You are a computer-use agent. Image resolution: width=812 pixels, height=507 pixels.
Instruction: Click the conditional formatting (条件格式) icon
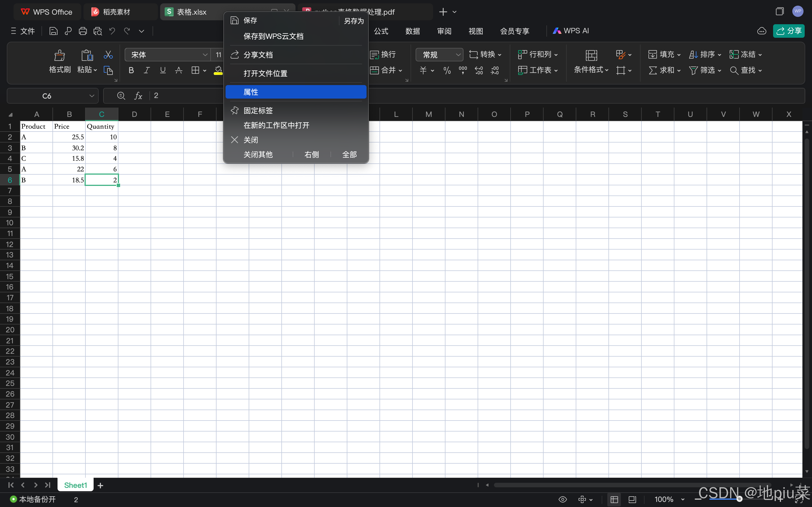click(x=591, y=55)
